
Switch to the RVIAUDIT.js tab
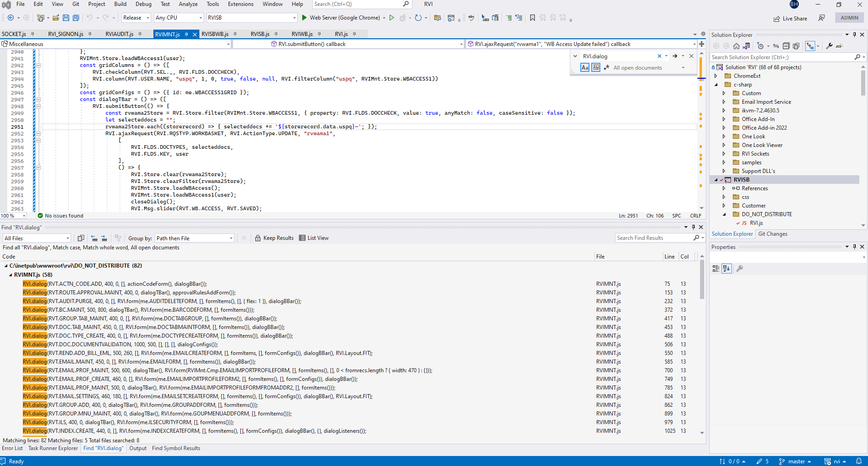coord(119,34)
